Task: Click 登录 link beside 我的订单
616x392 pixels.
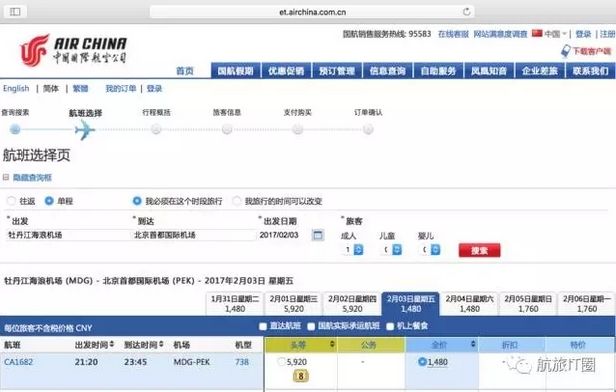Action: click(x=154, y=88)
